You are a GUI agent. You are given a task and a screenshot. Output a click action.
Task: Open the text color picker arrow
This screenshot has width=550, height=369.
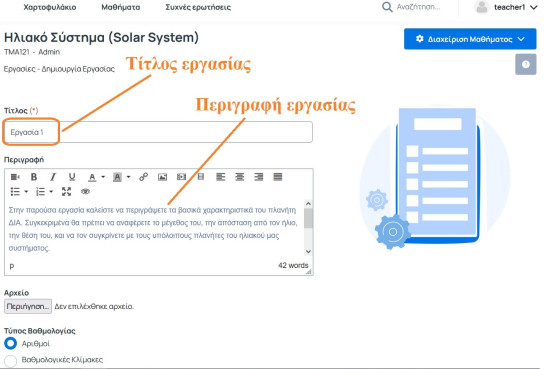tap(103, 177)
